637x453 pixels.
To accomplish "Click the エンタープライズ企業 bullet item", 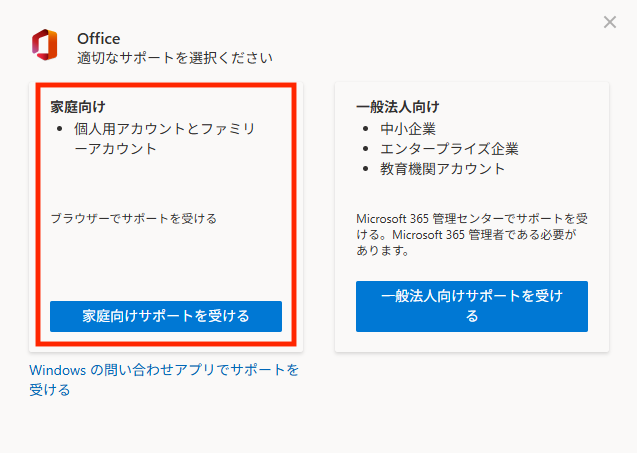I will (x=449, y=149).
